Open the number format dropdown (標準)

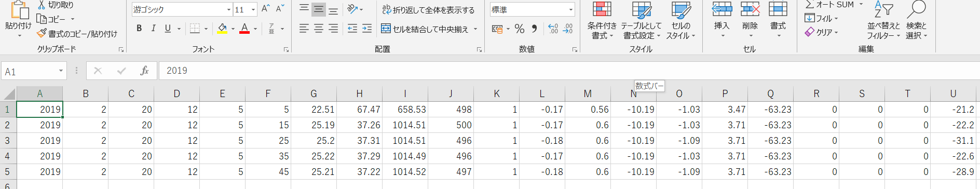click(571, 9)
